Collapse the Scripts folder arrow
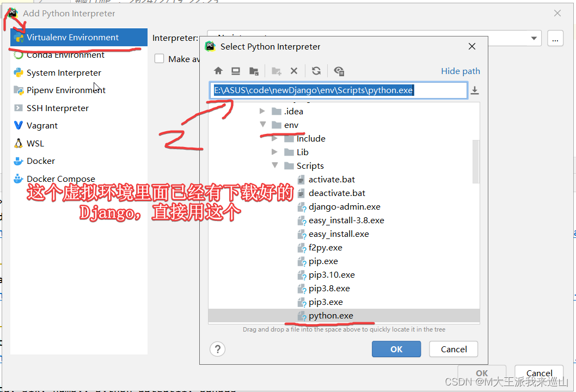The image size is (576, 392). [275, 166]
